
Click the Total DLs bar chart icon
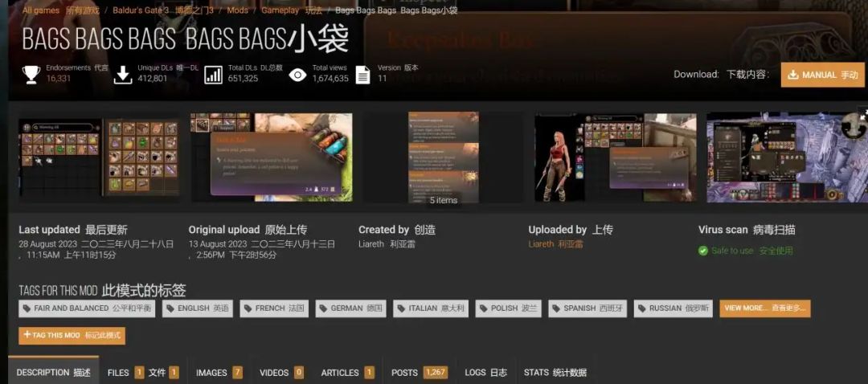click(213, 75)
